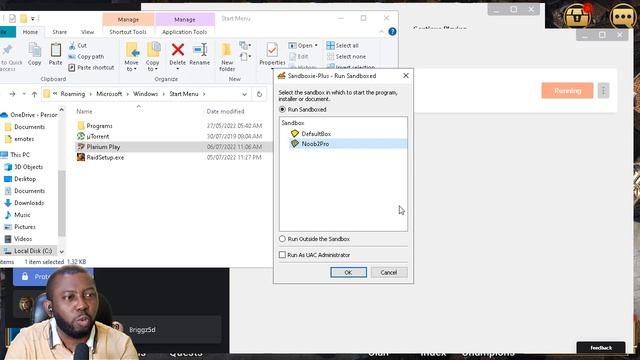Open the Easy access dropdown
Screen dimensions: 640x360
(245, 56)
